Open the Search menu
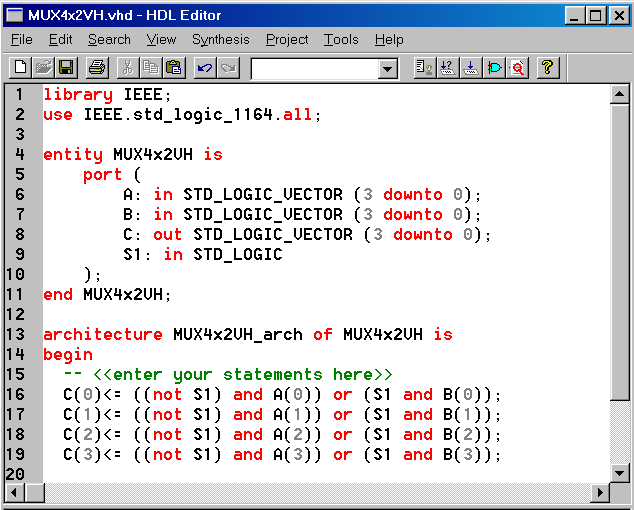 [109, 39]
